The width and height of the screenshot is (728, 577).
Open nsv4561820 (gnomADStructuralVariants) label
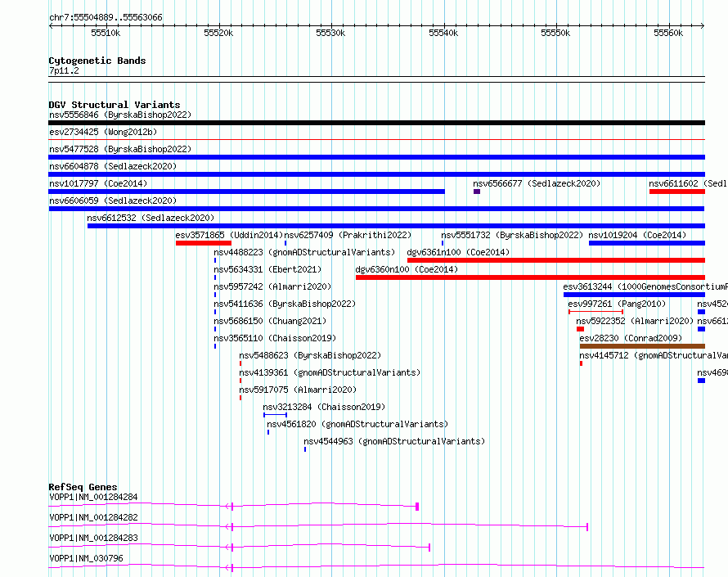click(x=357, y=424)
